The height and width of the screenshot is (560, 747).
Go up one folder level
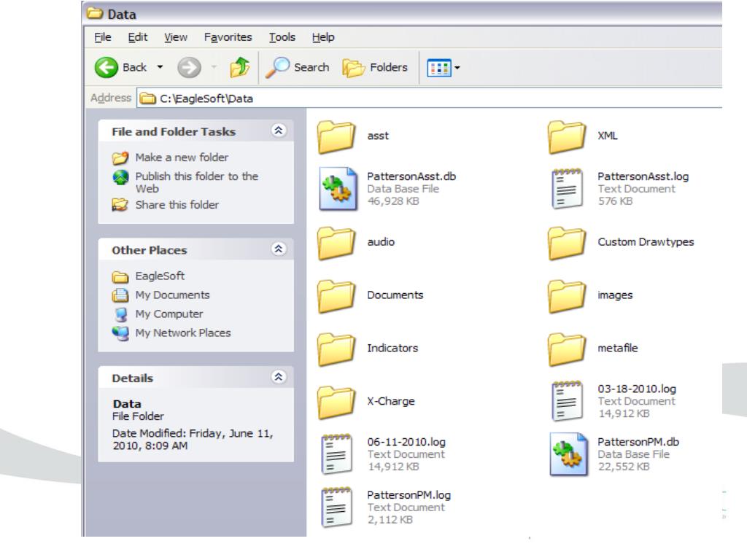click(x=239, y=67)
